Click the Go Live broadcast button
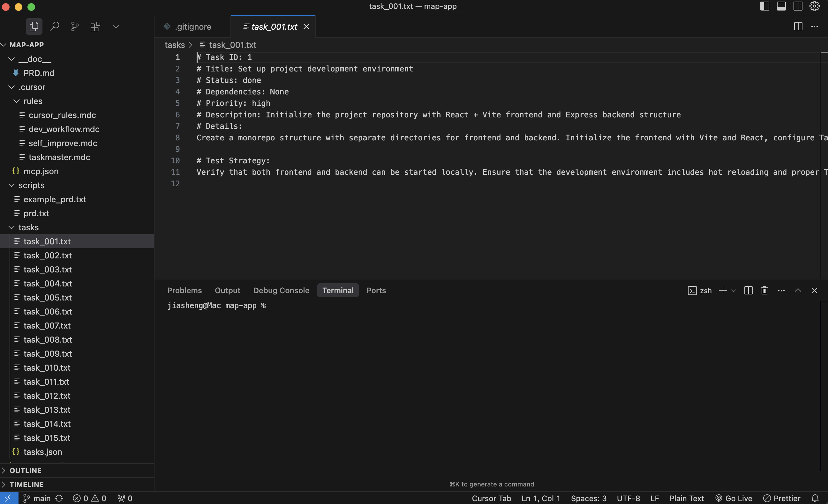Viewport: 828px width, 504px height. click(734, 498)
